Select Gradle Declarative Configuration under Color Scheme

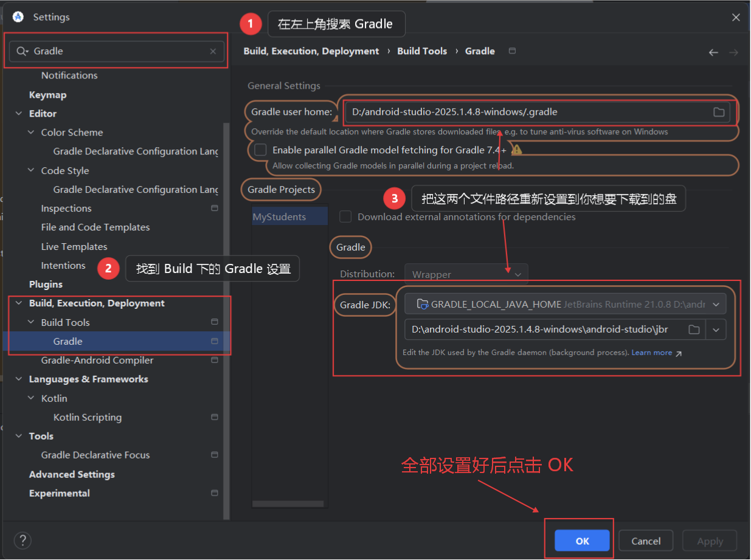[x=136, y=151]
